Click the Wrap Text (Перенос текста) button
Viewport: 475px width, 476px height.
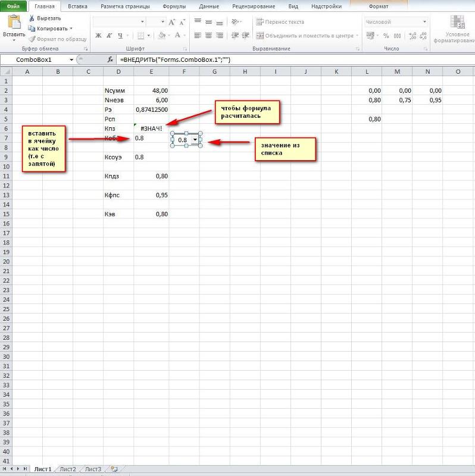pos(280,22)
